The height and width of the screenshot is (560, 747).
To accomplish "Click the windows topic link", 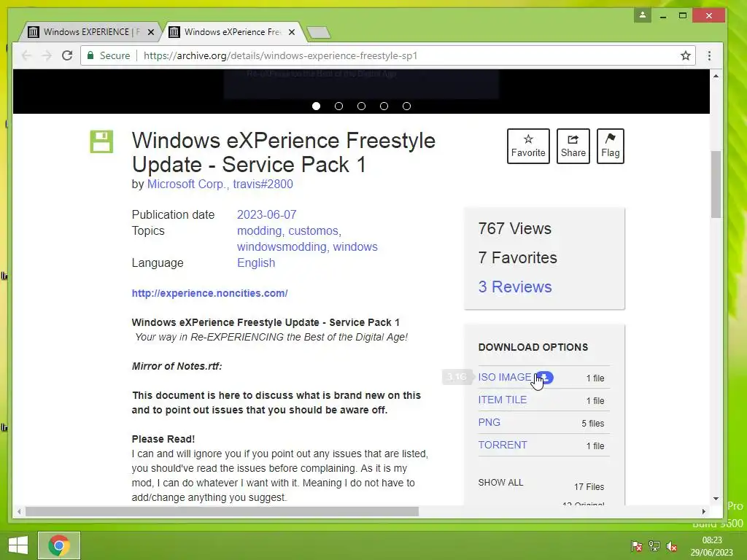I will [x=355, y=247].
